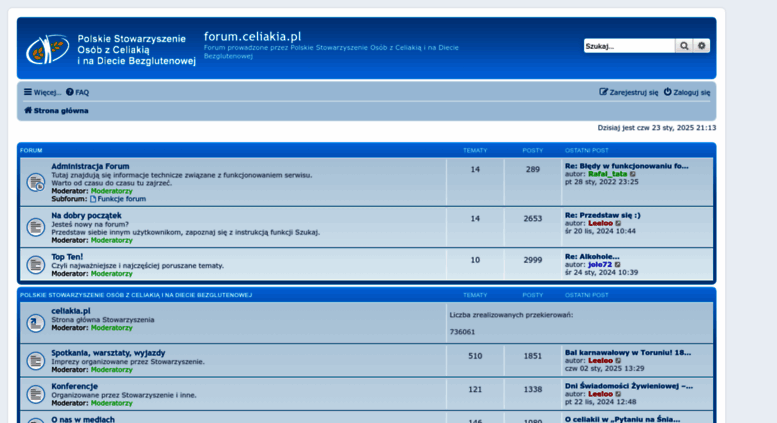Click into the Szukaj search field

(x=629, y=46)
